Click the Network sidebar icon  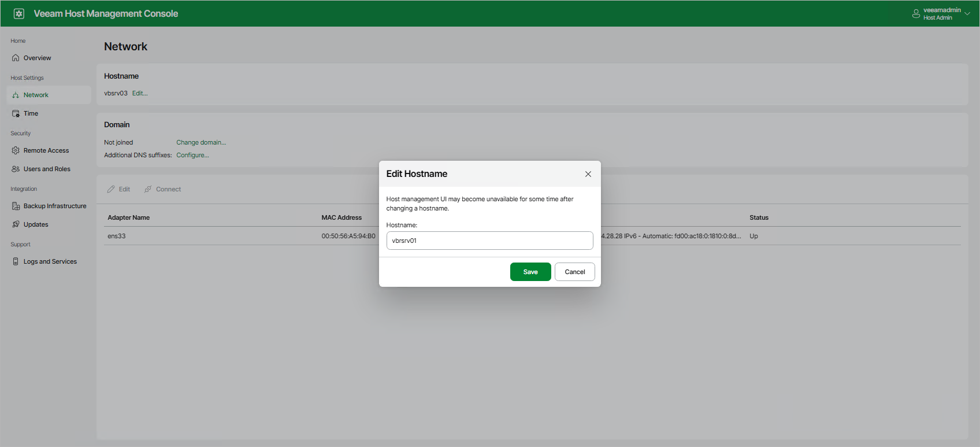[16, 95]
